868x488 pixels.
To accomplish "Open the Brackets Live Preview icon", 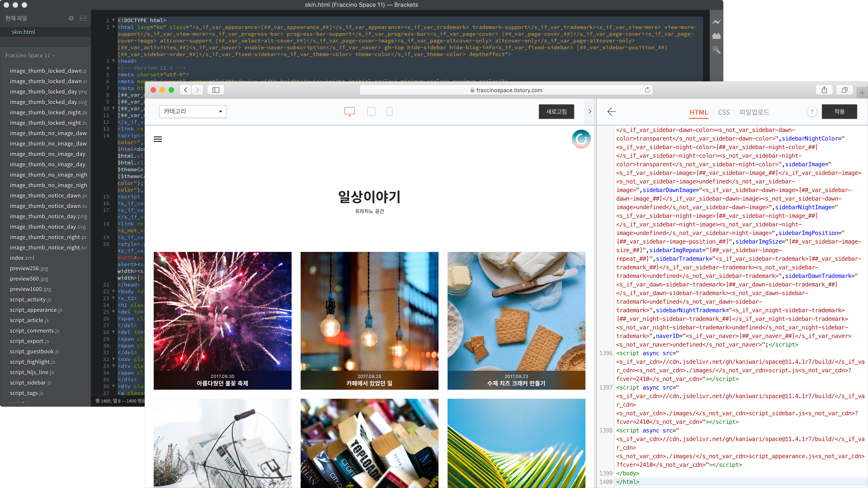I will 716,22.
